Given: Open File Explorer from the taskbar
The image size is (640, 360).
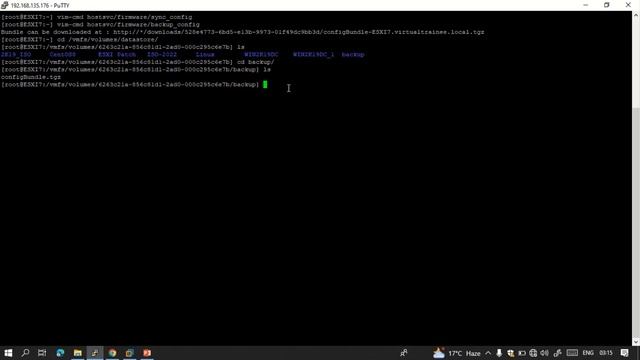Looking at the screenshot, I should (78, 353).
